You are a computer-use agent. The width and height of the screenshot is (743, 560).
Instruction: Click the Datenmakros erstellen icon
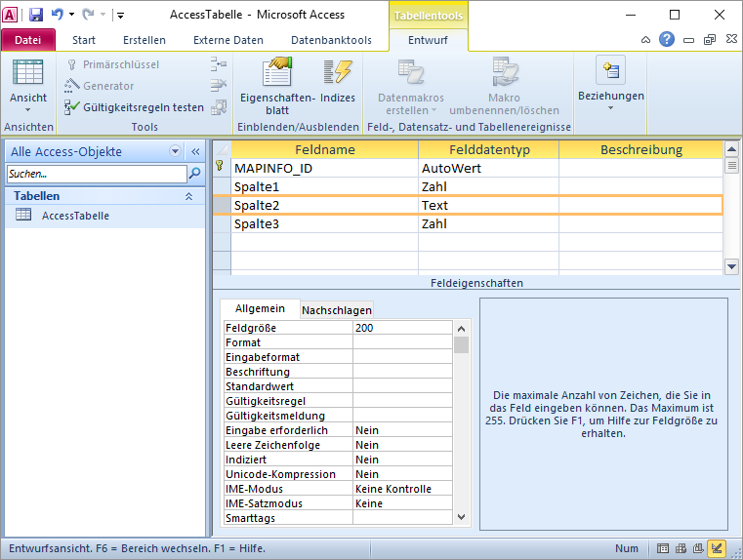coord(411,71)
